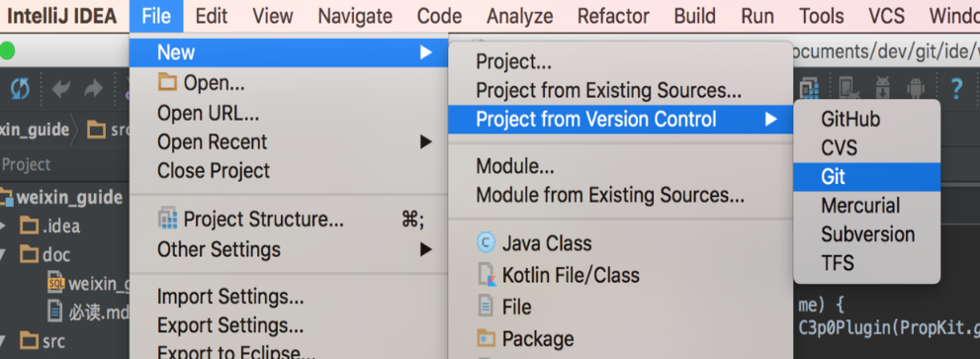Open the Project Structure toolbar icon

[x=809, y=89]
